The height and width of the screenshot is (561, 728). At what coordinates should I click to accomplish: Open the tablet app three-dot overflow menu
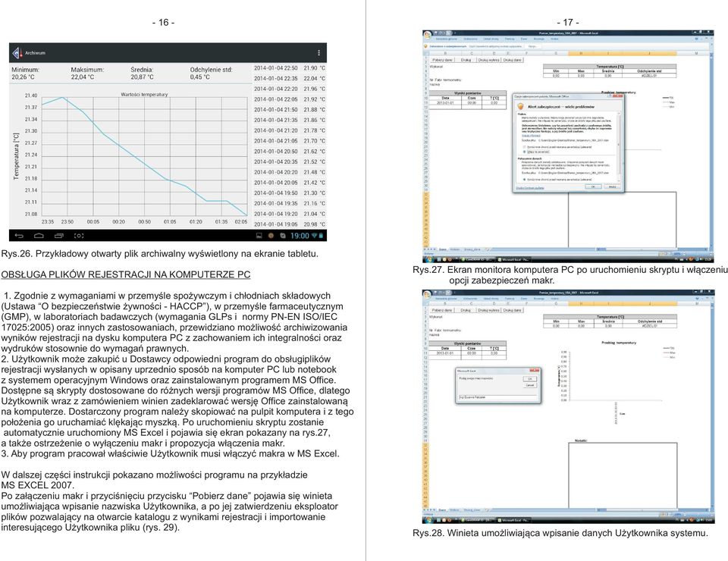pos(318,53)
